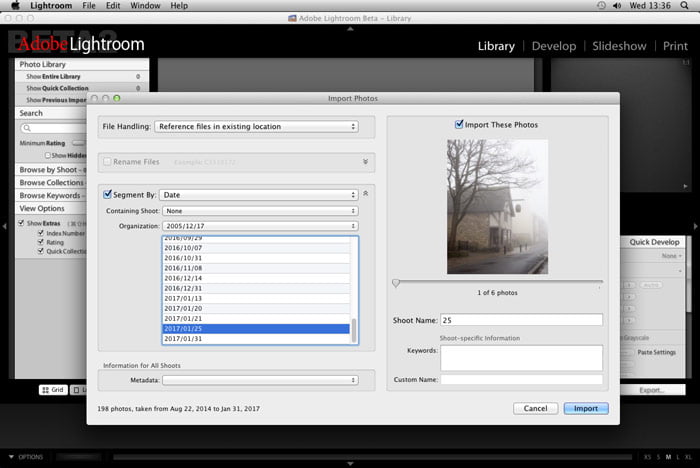This screenshot has height=468, width=700.
Task: Click the foggy street photo preview
Action: tap(497, 207)
